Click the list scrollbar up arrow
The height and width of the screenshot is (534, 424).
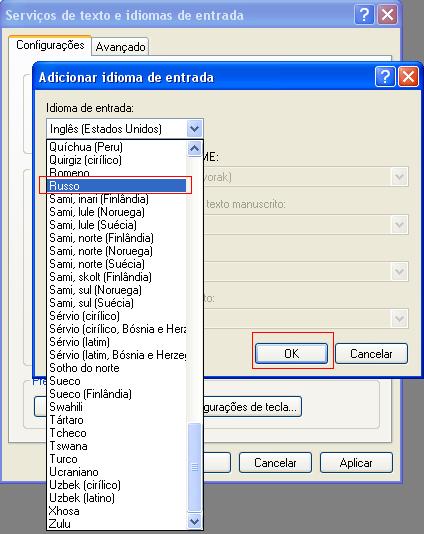(194, 148)
